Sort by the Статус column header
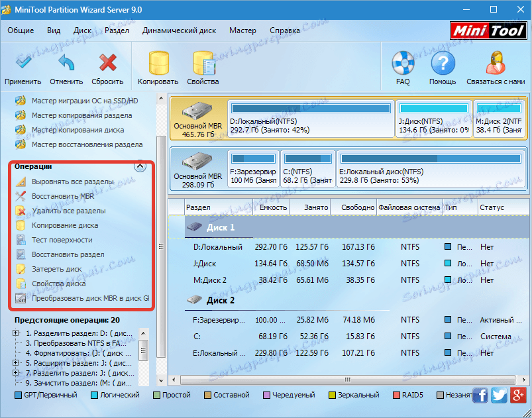Viewport: 532px width, 418px height. click(x=504, y=207)
